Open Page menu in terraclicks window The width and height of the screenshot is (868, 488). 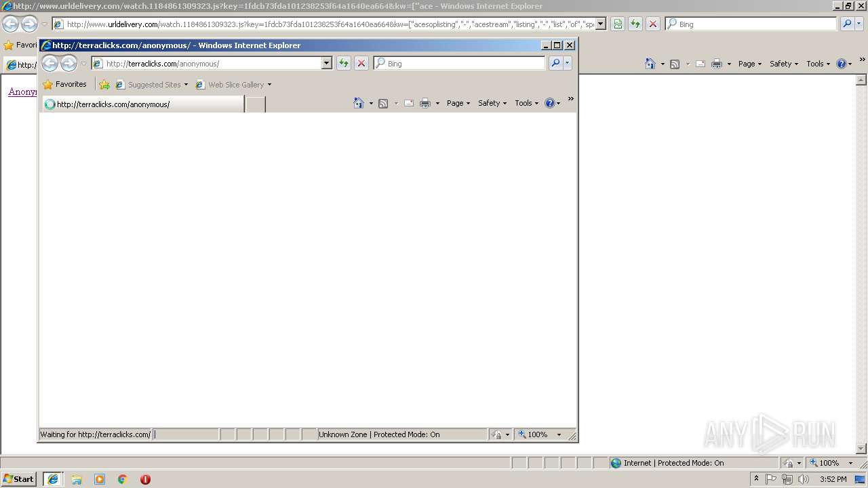pyautogui.click(x=458, y=103)
